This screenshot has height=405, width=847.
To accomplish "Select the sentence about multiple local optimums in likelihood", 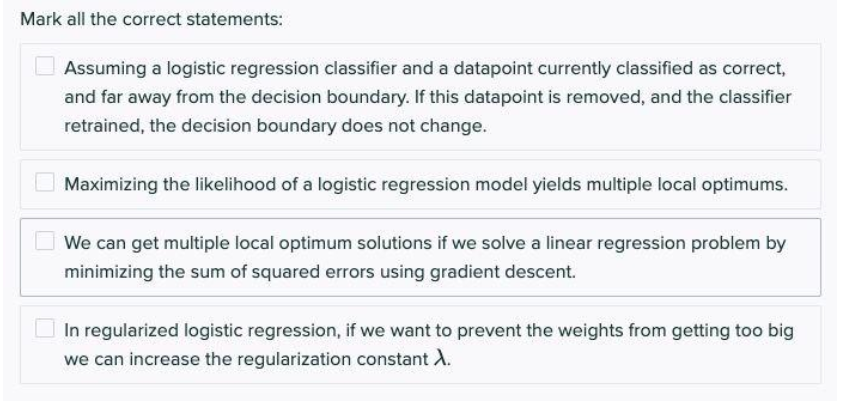I will coord(426,185).
